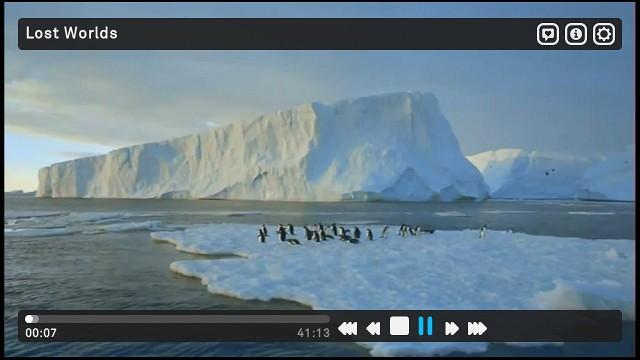Click the elapsed time 00:07

click(41, 333)
